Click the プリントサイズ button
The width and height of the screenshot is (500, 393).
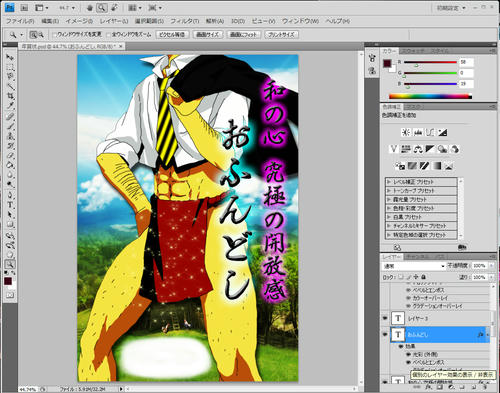tap(281, 34)
